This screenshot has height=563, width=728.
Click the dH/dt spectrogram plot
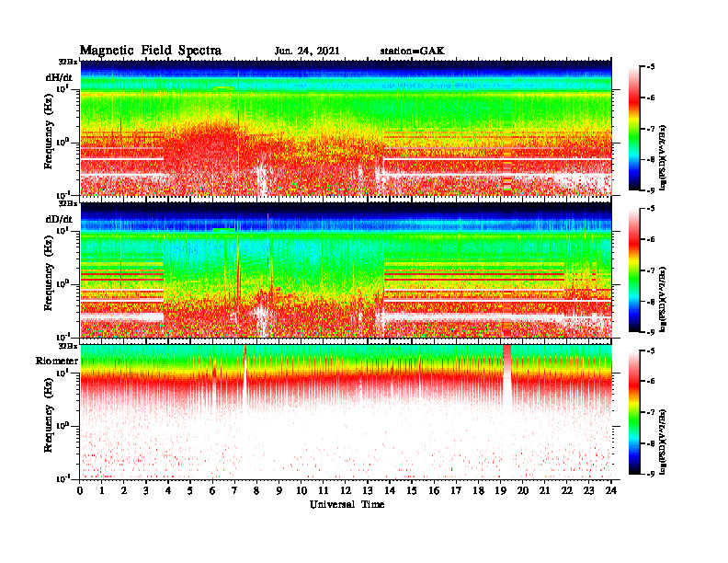point(347,127)
